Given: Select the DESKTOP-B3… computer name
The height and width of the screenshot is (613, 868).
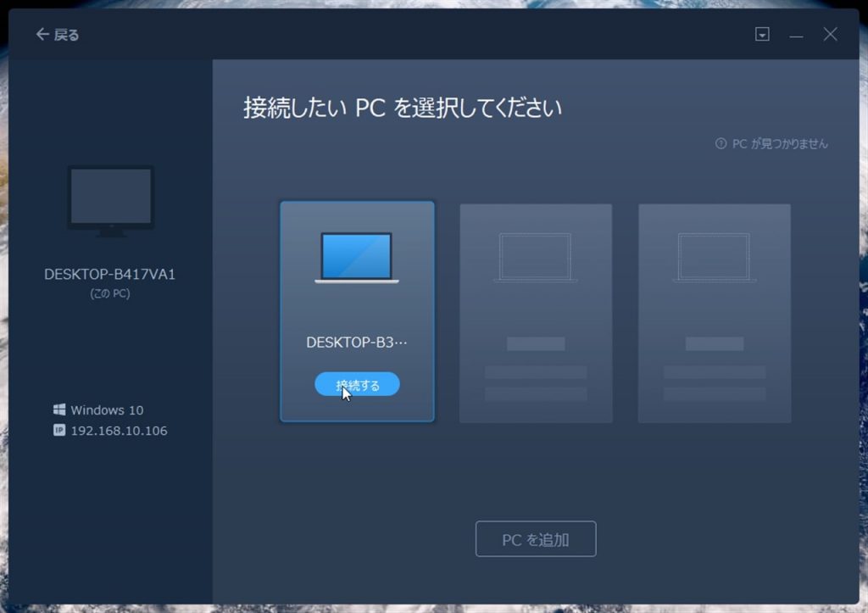Looking at the screenshot, I should [357, 343].
